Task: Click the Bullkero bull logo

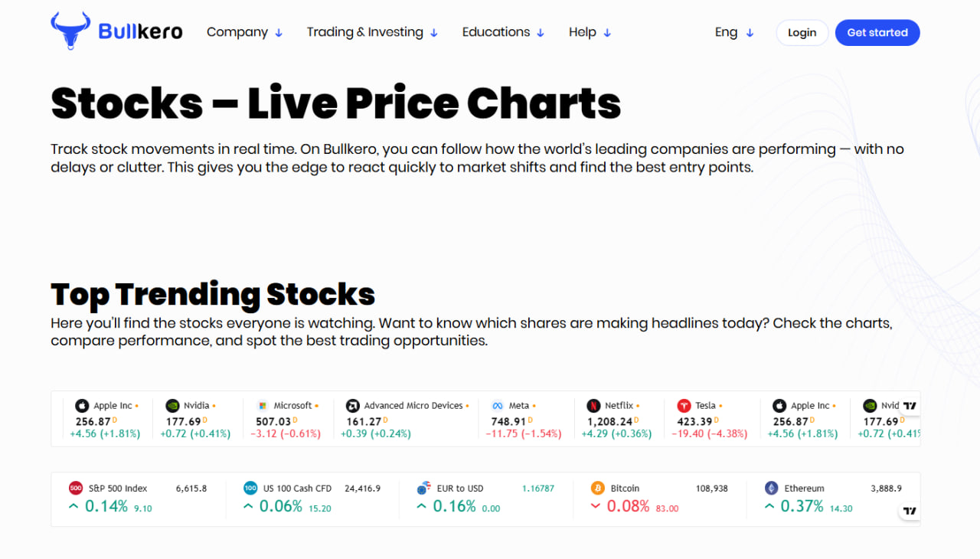Action: [x=70, y=31]
